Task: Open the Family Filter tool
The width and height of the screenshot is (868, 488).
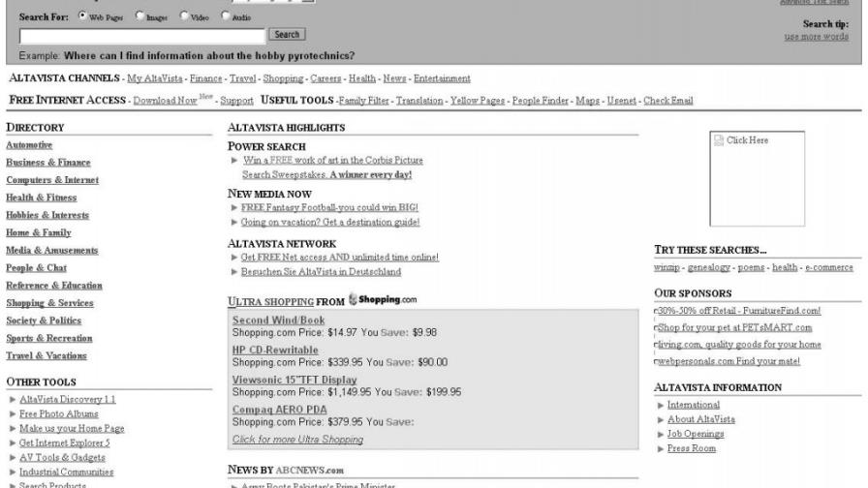Action: [x=363, y=101]
